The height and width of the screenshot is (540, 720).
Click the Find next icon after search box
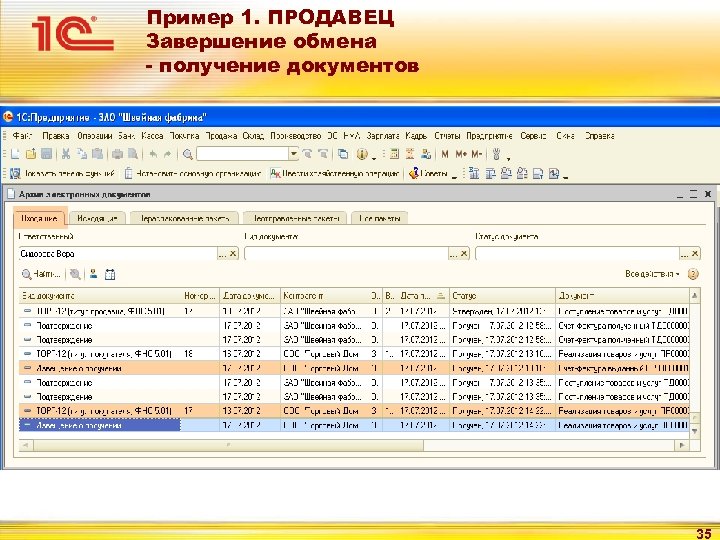(307, 154)
